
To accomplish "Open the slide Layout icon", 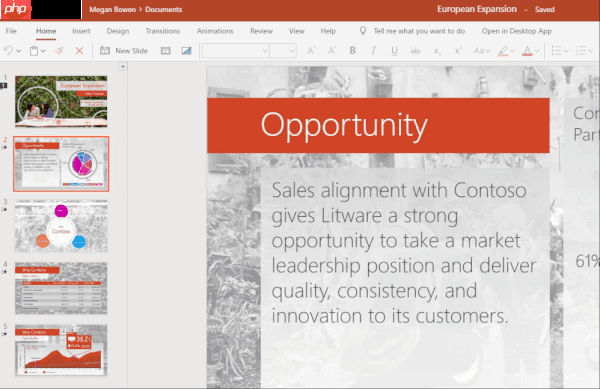I will pyautogui.click(x=166, y=50).
